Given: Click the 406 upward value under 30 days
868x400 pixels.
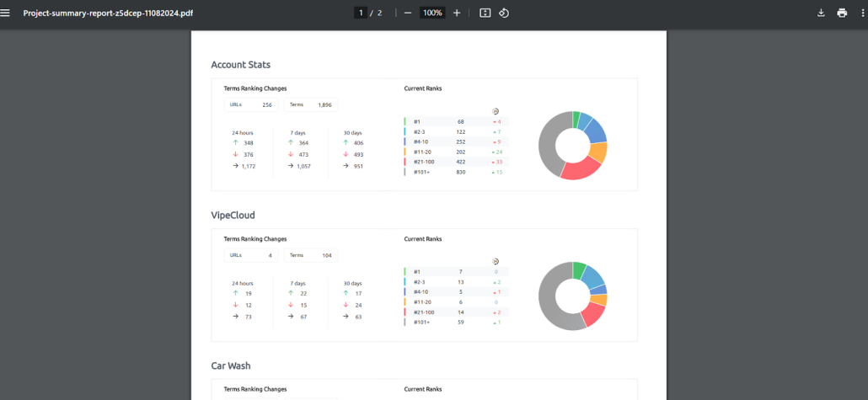Looking at the screenshot, I should pos(358,143).
